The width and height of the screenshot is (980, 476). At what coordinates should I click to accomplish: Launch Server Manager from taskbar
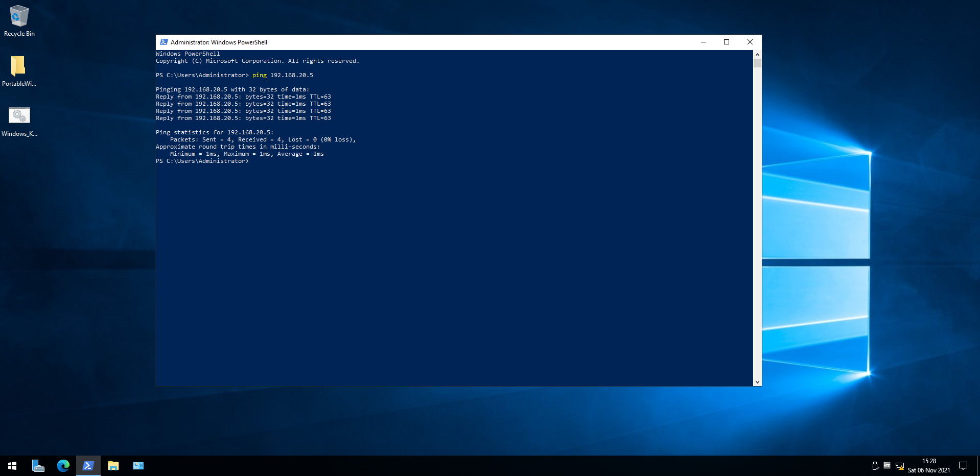(38, 466)
